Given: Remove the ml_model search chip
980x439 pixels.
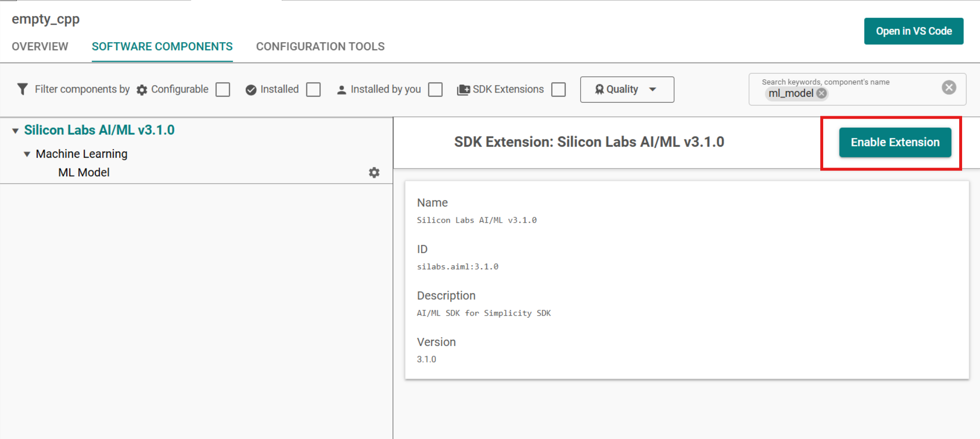Looking at the screenshot, I should click(x=821, y=93).
